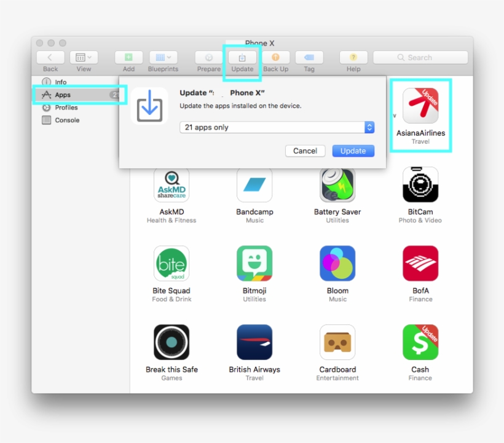Click the 'British Airways' name label
Image resolution: width=504 pixels, height=443 pixels.
(x=254, y=369)
